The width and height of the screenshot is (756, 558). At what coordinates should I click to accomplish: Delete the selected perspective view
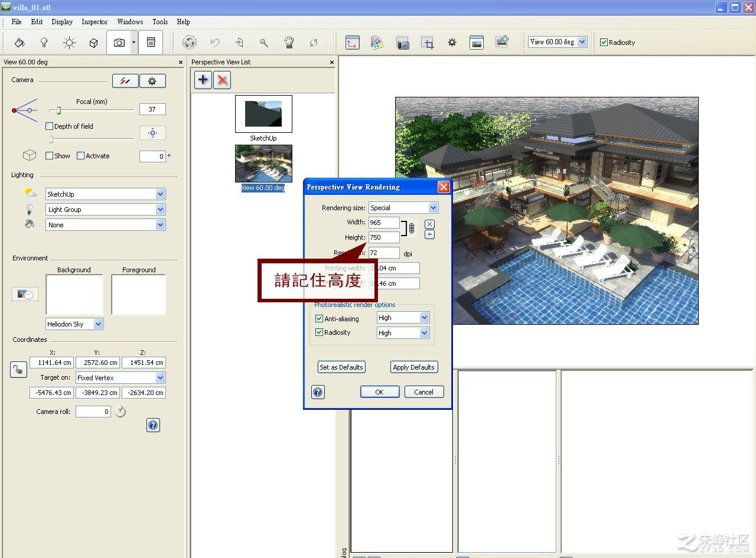(x=222, y=80)
